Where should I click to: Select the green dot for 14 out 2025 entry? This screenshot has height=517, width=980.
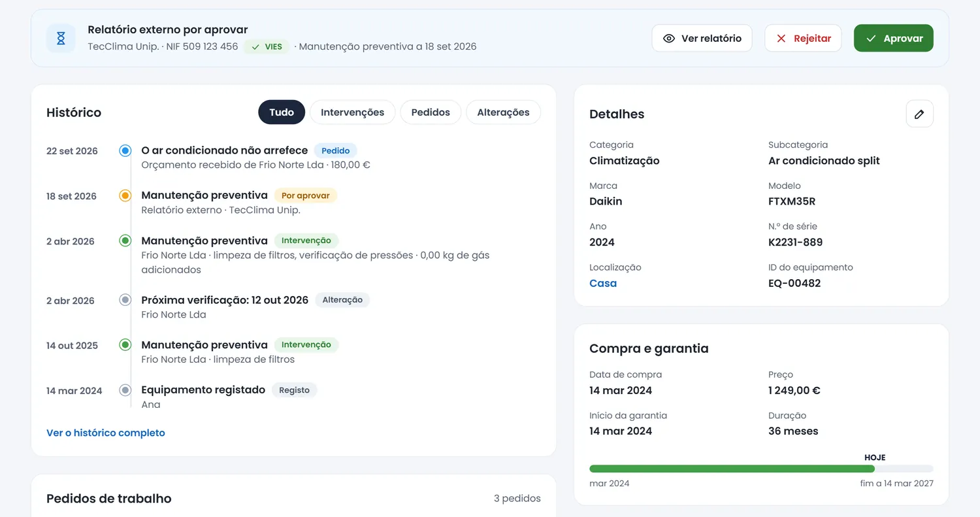coord(125,344)
